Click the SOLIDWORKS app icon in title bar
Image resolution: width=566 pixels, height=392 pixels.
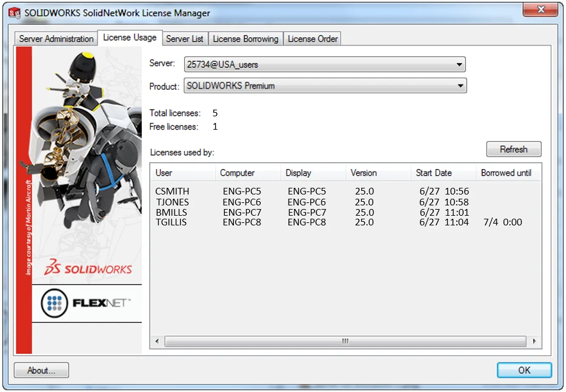coord(15,13)
